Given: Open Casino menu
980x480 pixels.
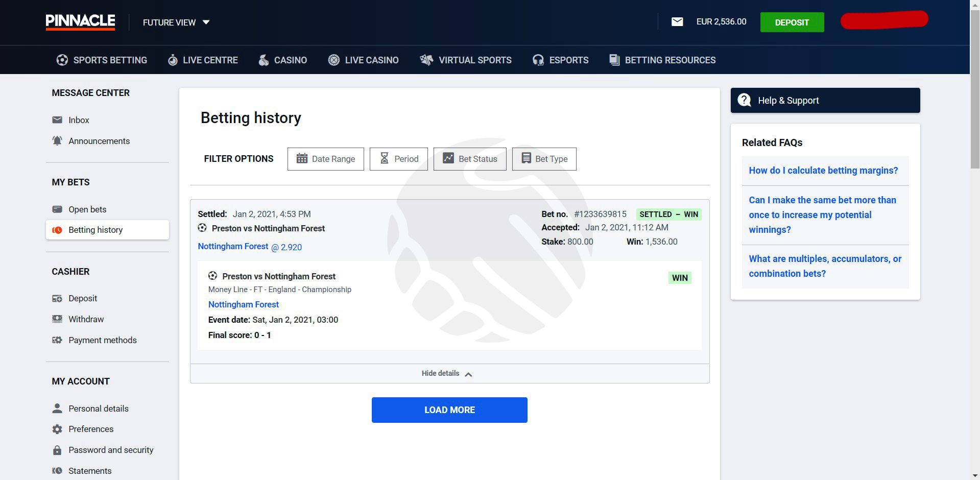Looking at the screenshot, I should click(282, 60).
